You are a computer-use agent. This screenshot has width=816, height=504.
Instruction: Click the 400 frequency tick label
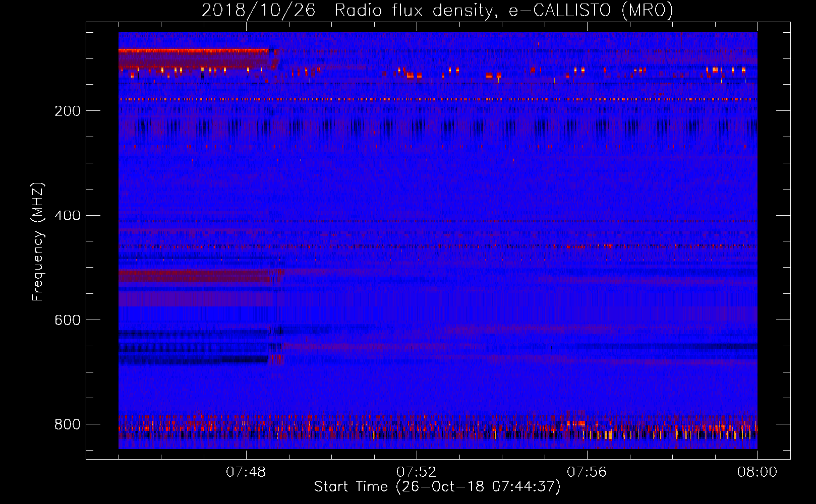68,216
